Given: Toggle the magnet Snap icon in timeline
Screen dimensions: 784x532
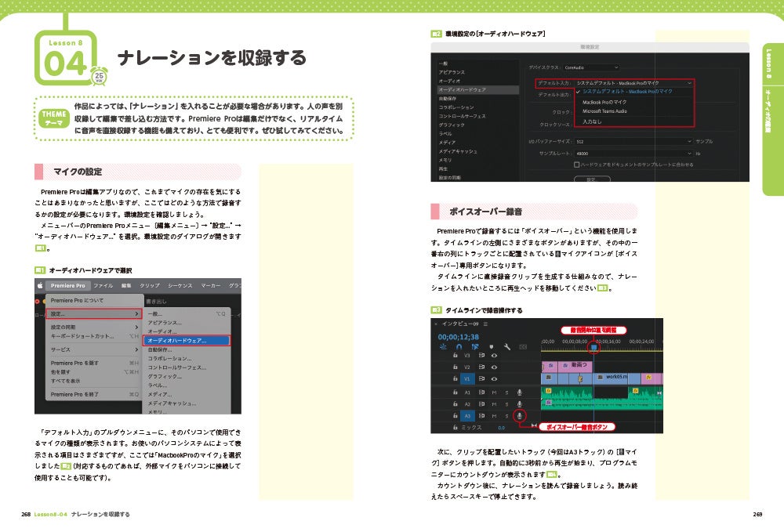Looking at the screenshot, I should pyautogui.click(x=459, y=346).
